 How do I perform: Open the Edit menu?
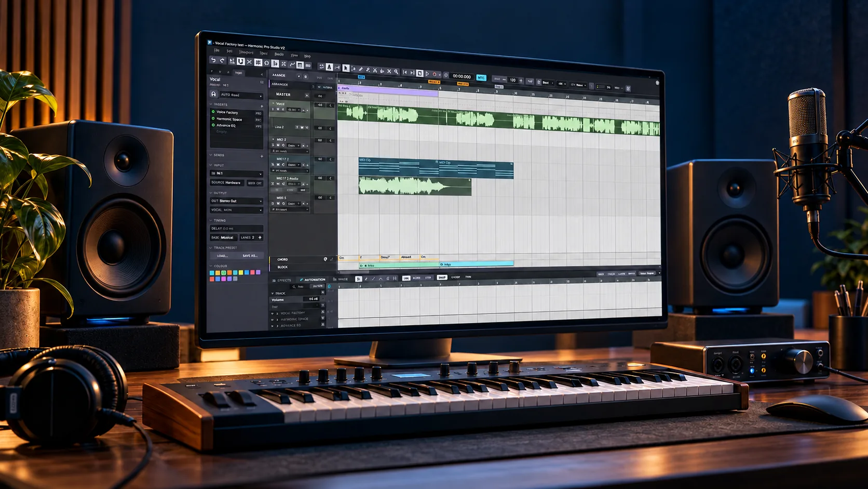(229, 51)
